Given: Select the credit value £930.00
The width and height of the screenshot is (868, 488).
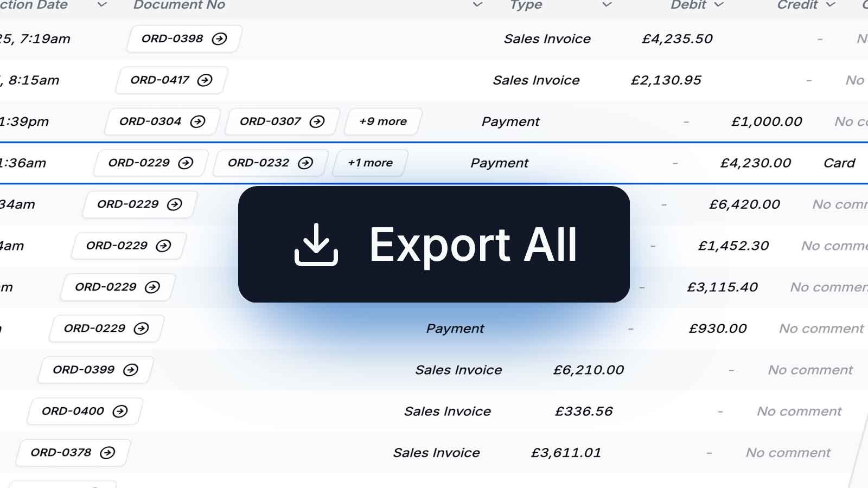Looking at the screenshot, I should pos(718,329).
